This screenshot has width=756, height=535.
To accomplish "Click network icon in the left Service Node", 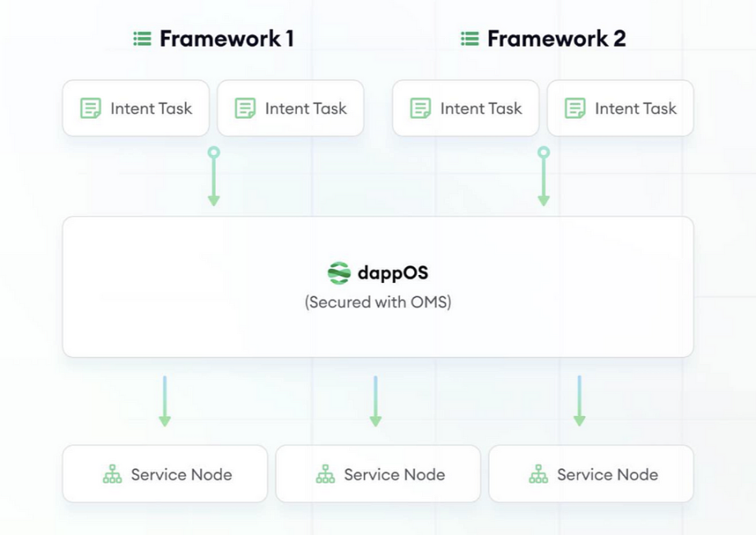I will tap(112, 474).
